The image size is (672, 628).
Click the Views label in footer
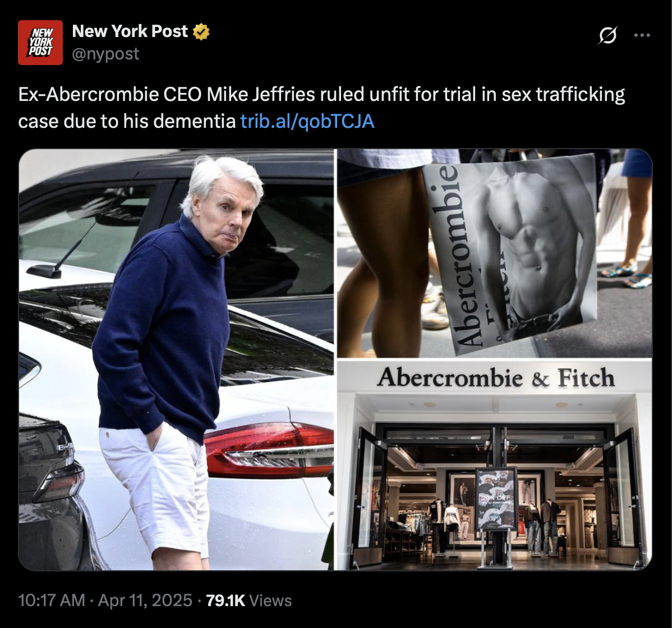click(270, 601)
